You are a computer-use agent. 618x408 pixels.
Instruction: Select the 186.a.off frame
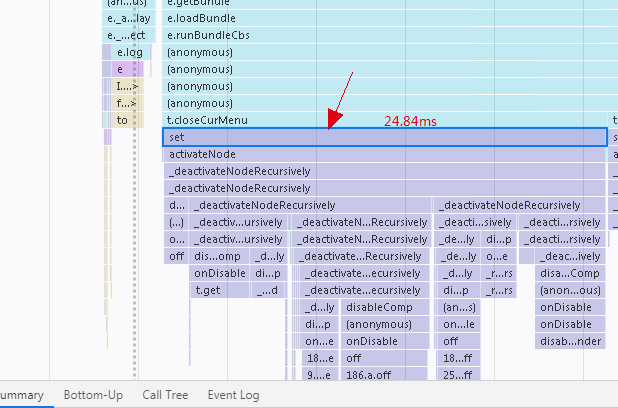pos(384,375)
